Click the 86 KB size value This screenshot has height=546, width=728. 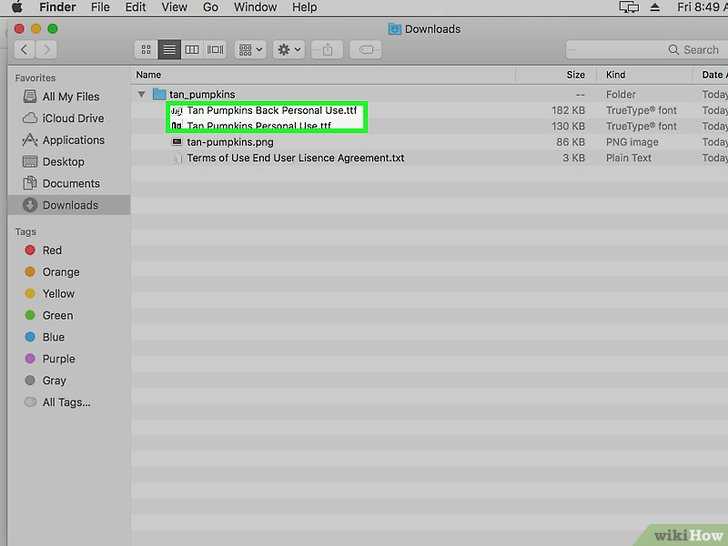click(571, 142)
